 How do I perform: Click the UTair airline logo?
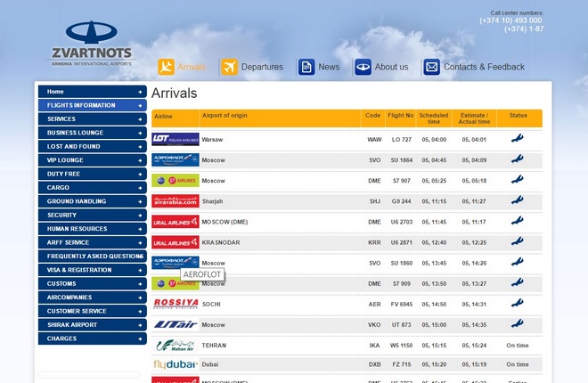[176, 324]
